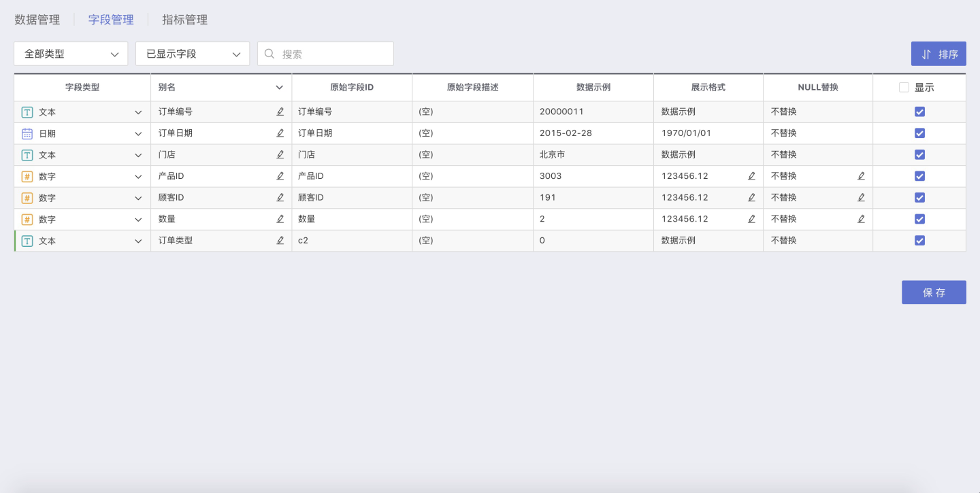Switch to the 数据管理 tab
The height and width of the screenshot is (493, 980).
tap(37, 20)
